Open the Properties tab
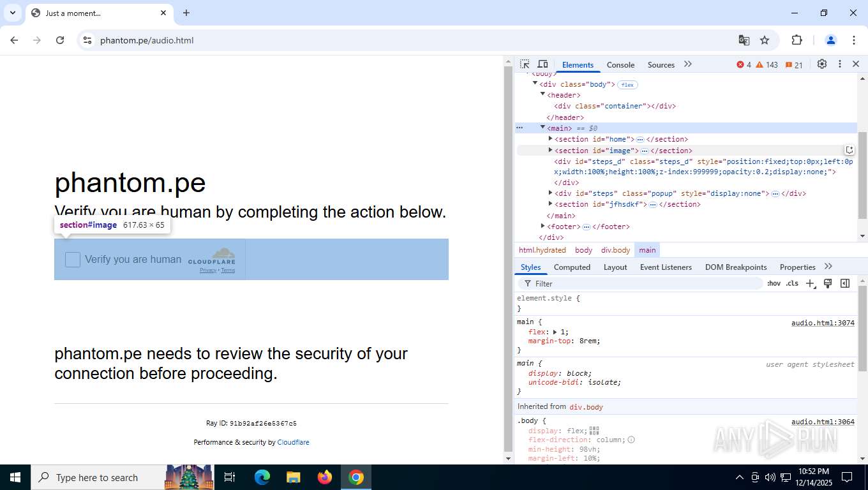 pos(797,267)
